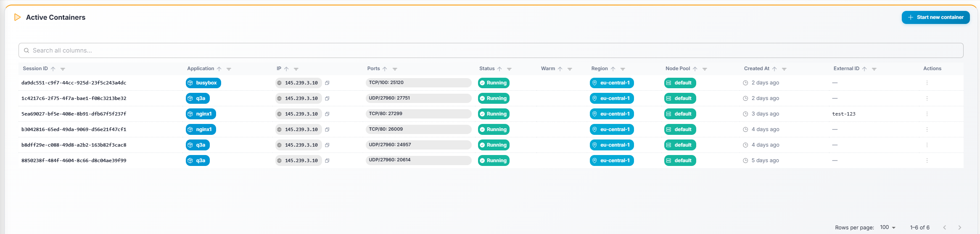Click q3a tag in 5 days ago row
The width and height of the screenshot is (980, 234).
pos(198,160)
